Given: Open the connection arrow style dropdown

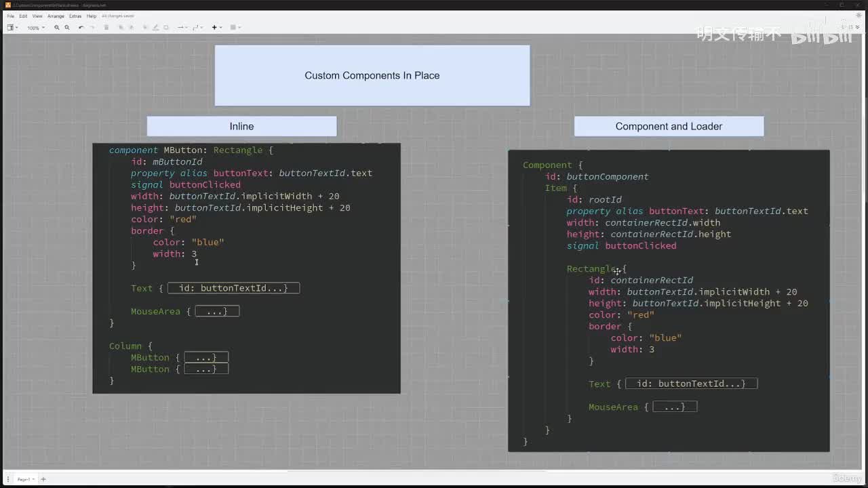Looking at the screenshot, I should 182,27.
